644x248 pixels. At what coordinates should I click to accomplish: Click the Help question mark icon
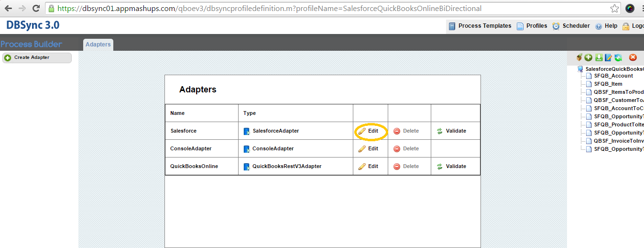[599, 26]
